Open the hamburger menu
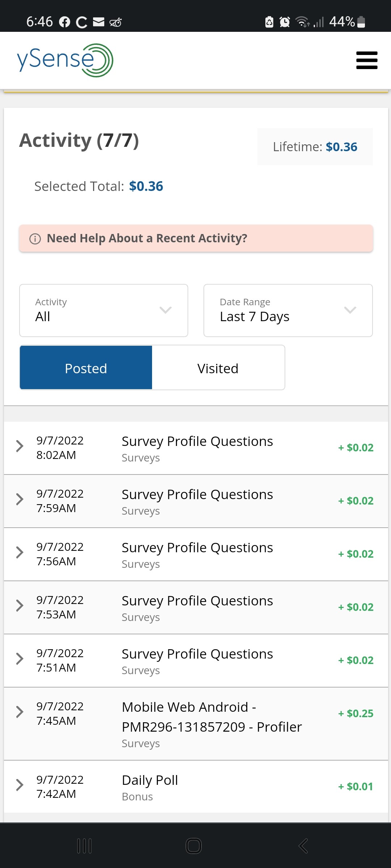Viewport: 391px width, 868px height. [x=367, y=60]
